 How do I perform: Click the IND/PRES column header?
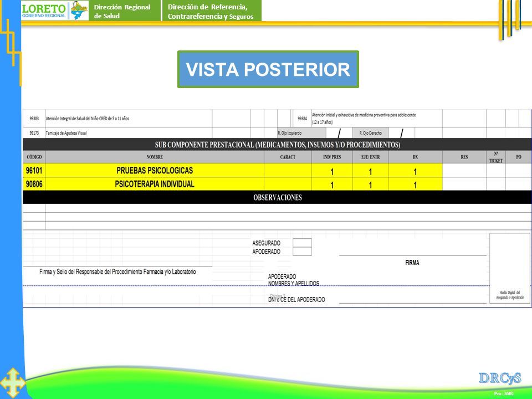[x=332, y=157]
